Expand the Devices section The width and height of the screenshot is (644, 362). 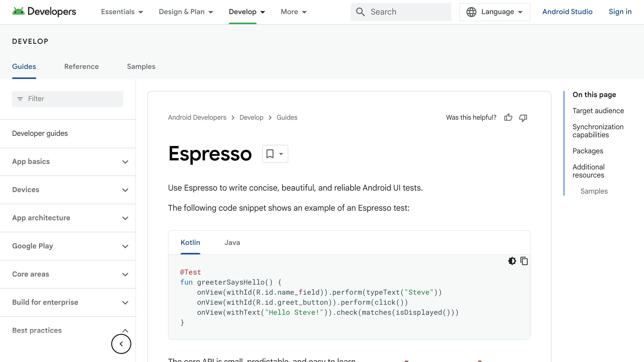click(x=125, y=190)
